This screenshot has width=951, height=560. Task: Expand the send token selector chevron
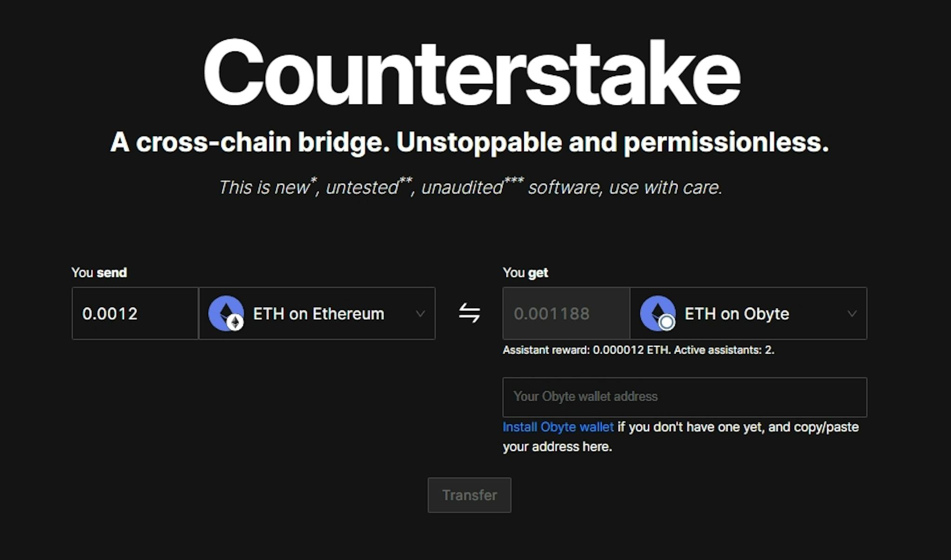421,314
